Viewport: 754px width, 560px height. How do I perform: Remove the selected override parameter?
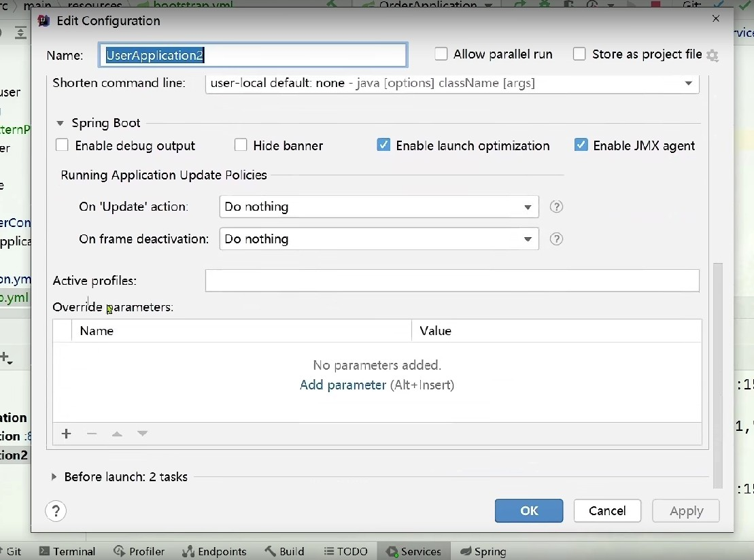click(92, 434)
